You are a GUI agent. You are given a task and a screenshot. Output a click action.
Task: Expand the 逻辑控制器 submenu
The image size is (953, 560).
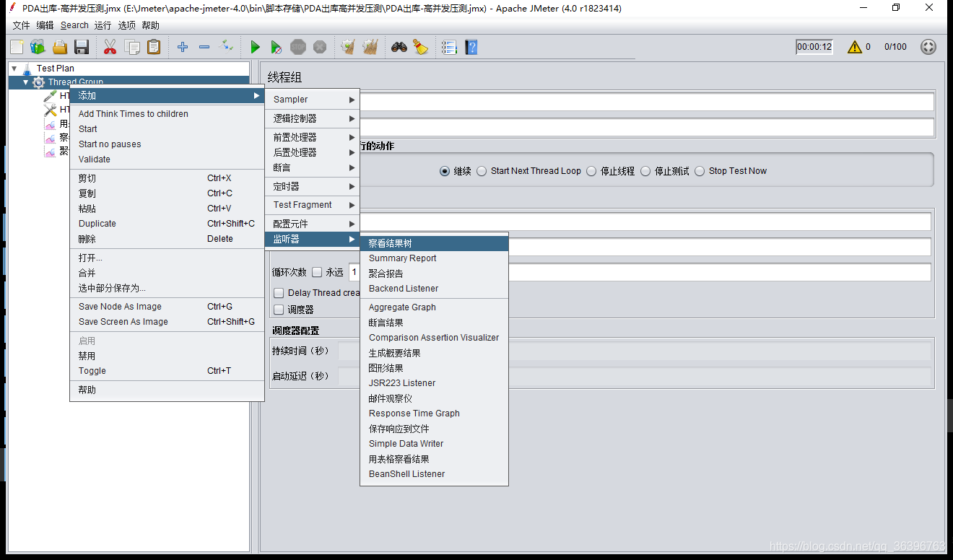[312, 118]
